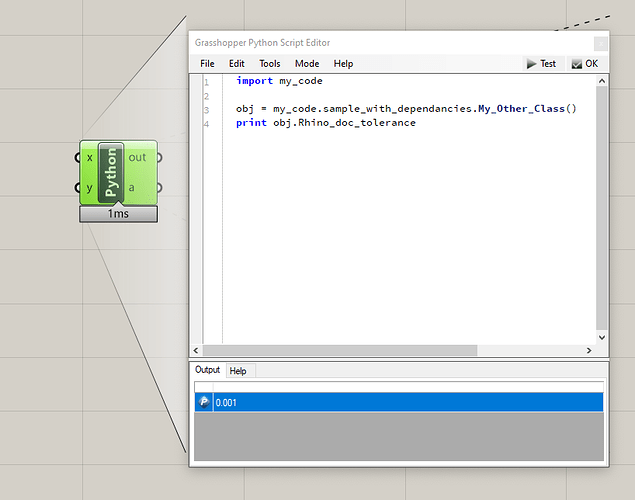Click the a output grip
The height and width of the screenshot is (500, 635).
160,188
